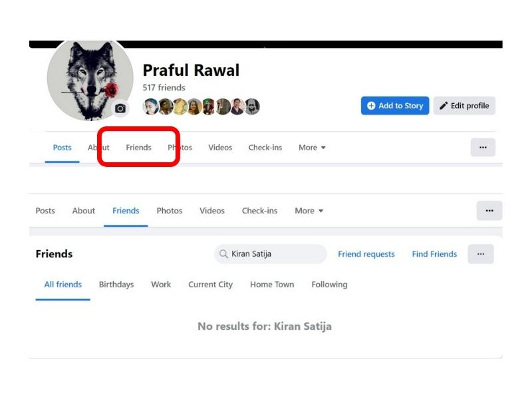Click the wolf profile picture
Image resolution: width=532 pixels, height=399 pixels.
point(90,80)
